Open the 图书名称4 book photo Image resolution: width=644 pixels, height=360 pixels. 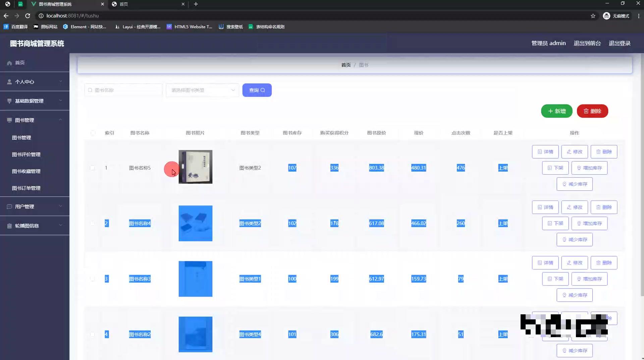(x=195, y=223)
